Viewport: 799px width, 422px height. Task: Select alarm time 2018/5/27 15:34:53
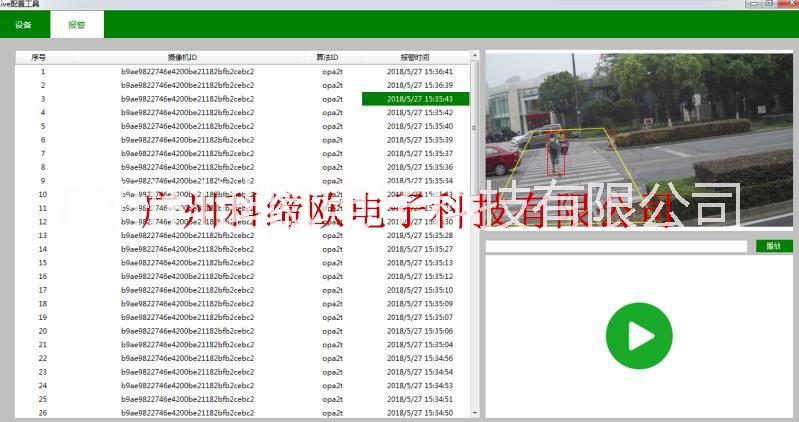click(419, 385)
